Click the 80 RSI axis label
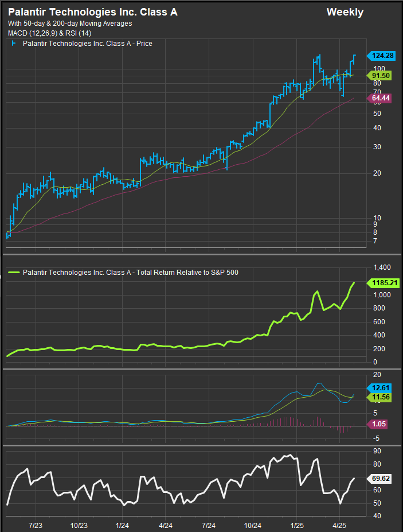Screen dimensions: 403x532 (377, 464)
